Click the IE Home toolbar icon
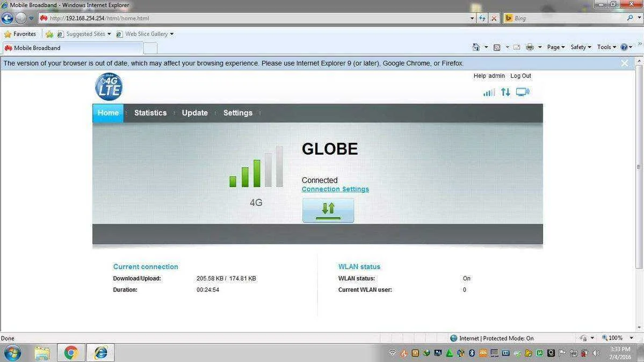The image size is (644, 362). (x=475, y=47)
